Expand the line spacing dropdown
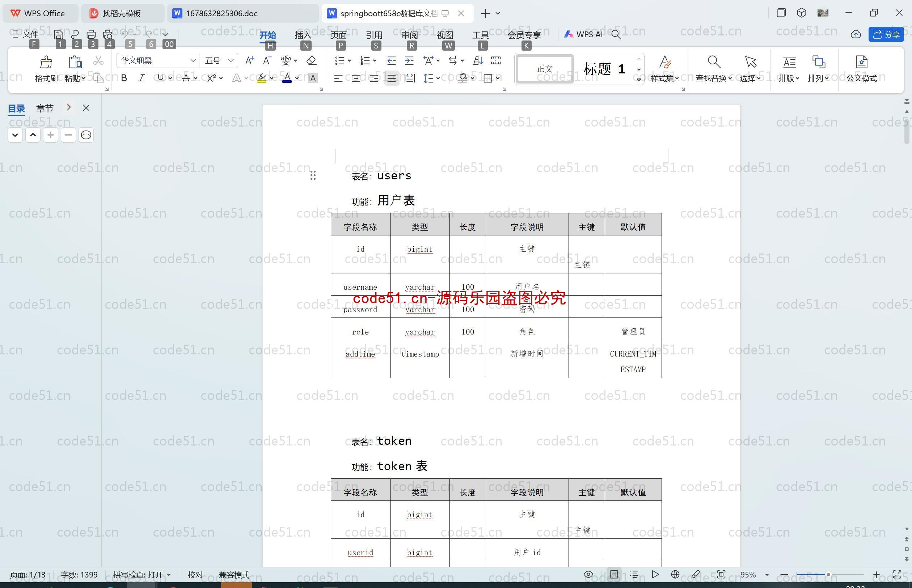 438,78
